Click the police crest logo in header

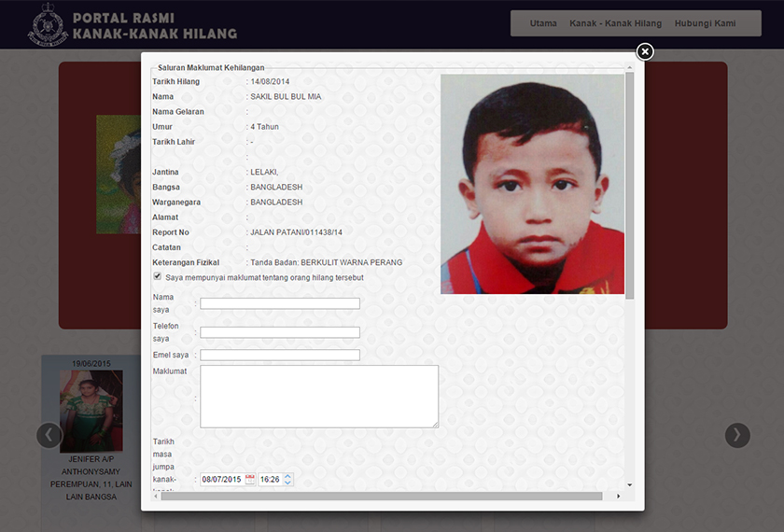coord(48,24)
